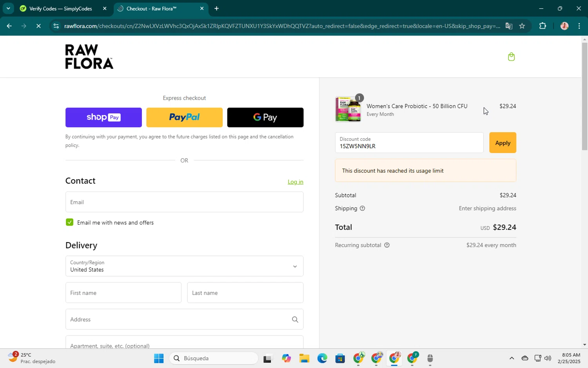Open the Chrome extensions puzzle icon
This screenshot has height=368, width=588.
pyautogui.click(x=543, y=26)
